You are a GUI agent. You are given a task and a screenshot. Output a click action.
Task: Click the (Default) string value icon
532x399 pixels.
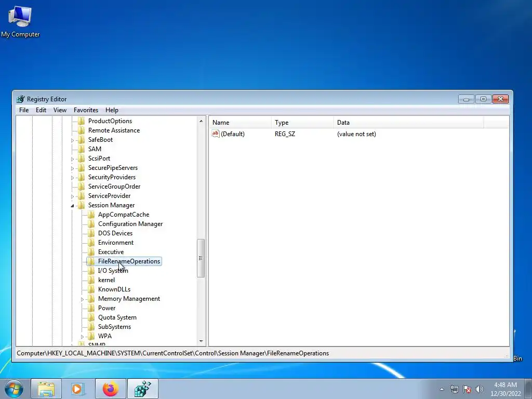coord(216,134)
